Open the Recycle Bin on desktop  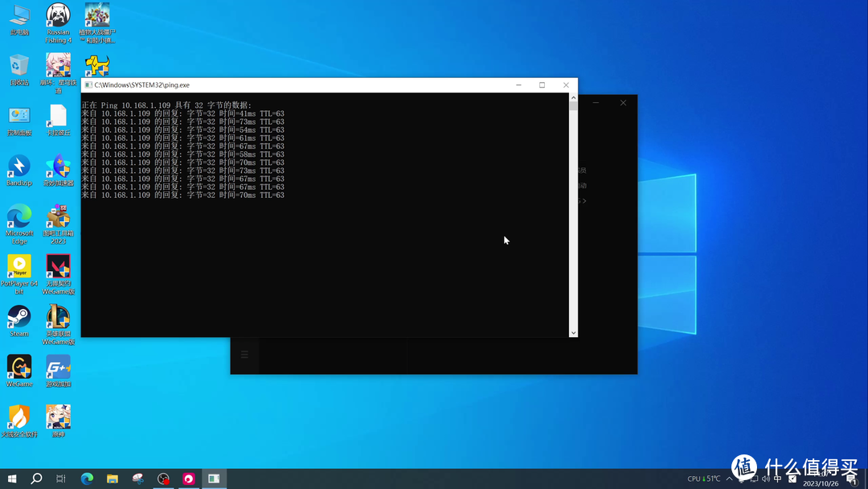click(x=19, y=66)
